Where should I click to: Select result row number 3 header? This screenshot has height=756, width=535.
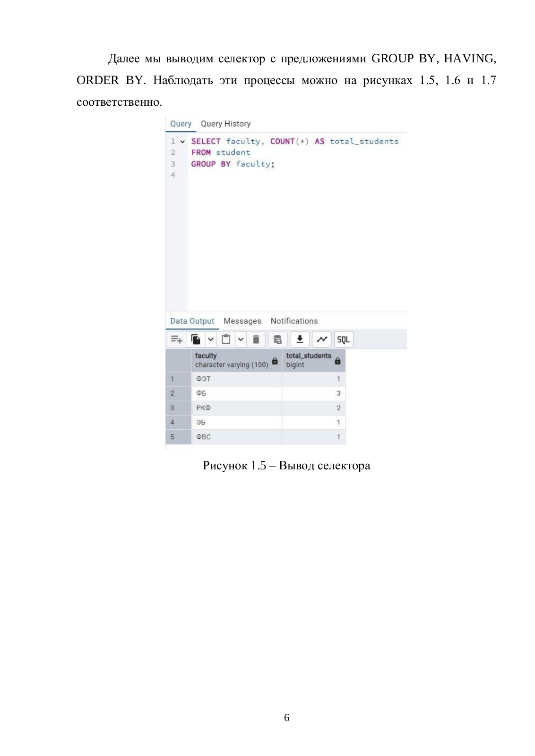[179, 408]
